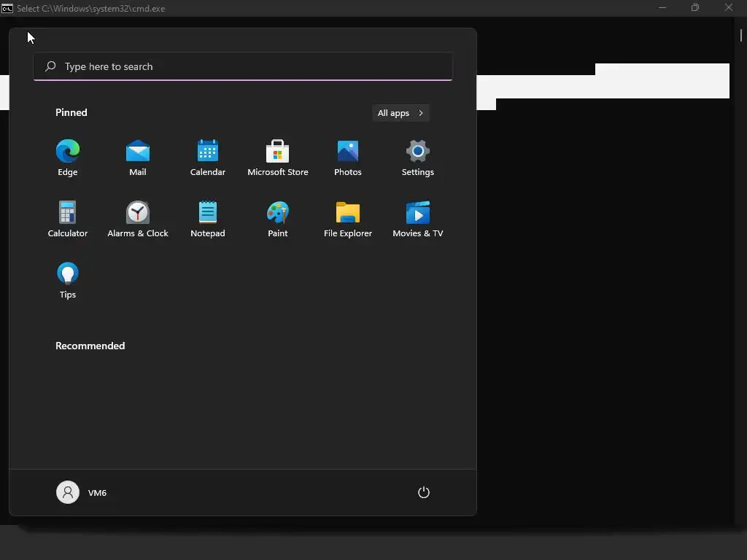Open Microsoft Store
Viewport: 747px width, 560px height.
click(x=278, y=158)
